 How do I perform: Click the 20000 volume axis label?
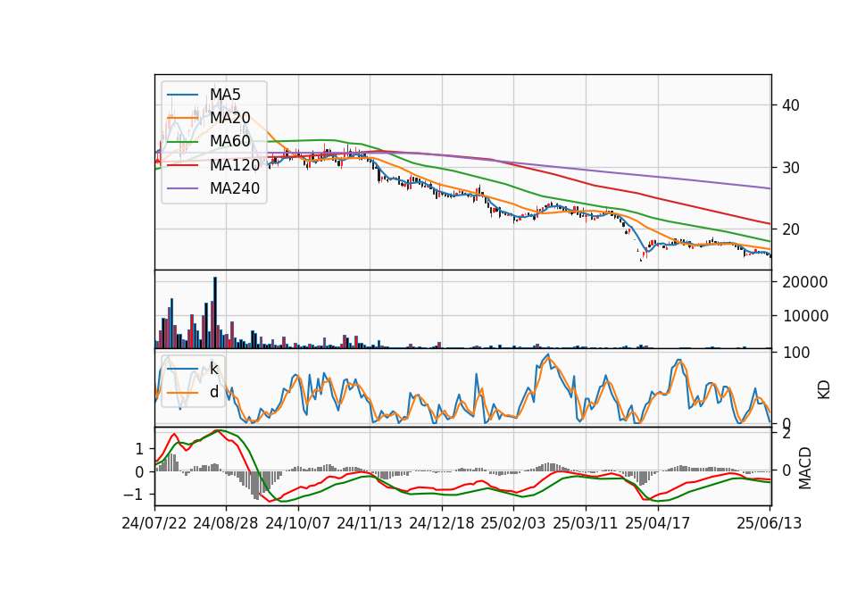point(805,282)
